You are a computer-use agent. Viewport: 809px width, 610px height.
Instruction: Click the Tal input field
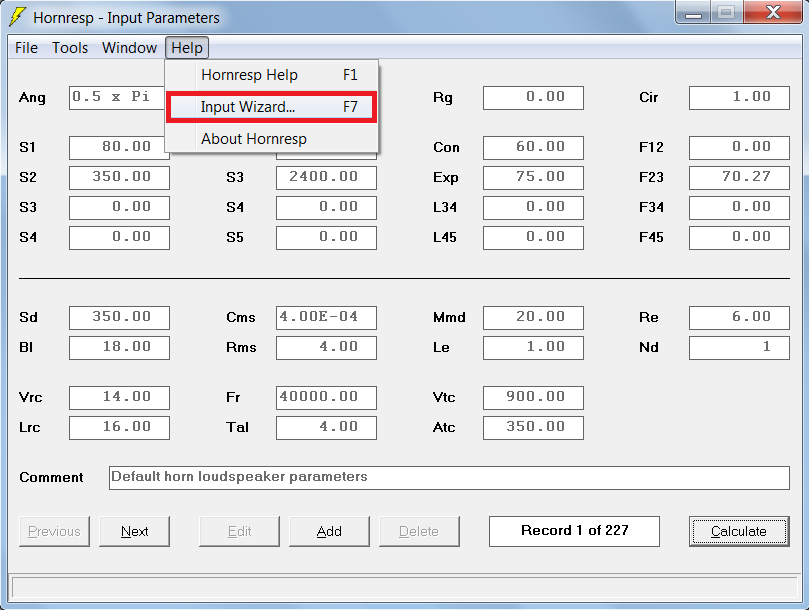point(326,427)
